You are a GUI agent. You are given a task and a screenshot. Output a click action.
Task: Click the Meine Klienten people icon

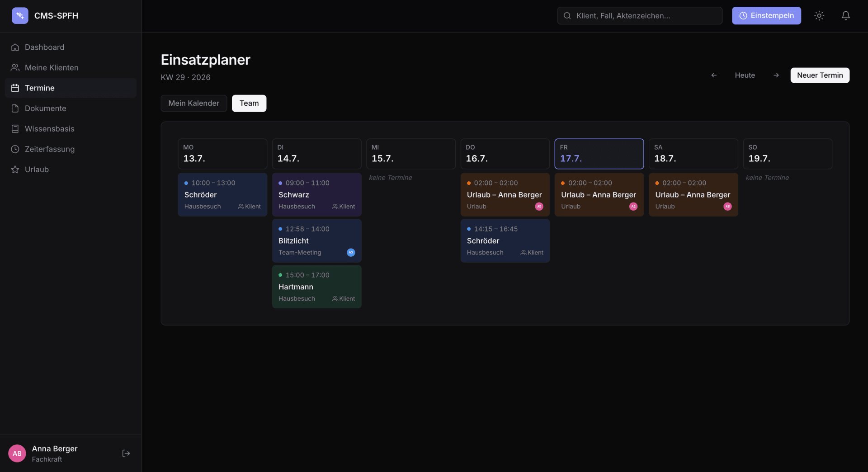tap(15, 67)
